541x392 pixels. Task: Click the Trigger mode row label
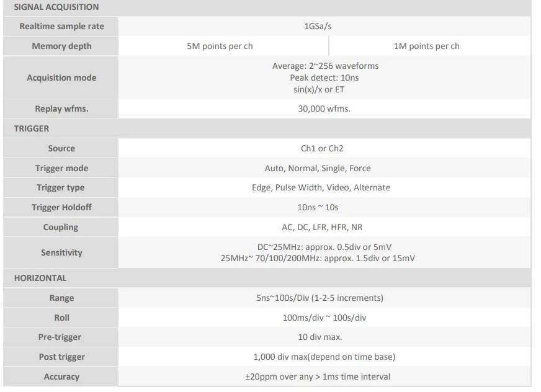click(61, 168)
